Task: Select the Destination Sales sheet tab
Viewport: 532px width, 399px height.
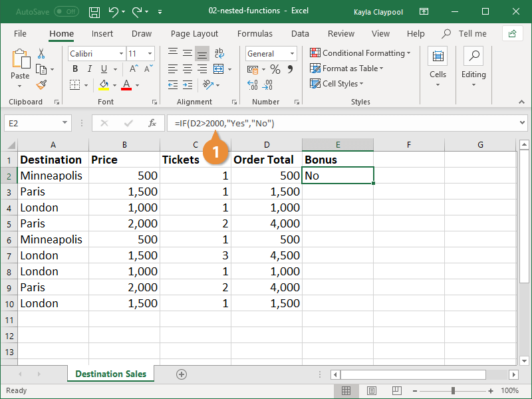Action: click(110, 374)
